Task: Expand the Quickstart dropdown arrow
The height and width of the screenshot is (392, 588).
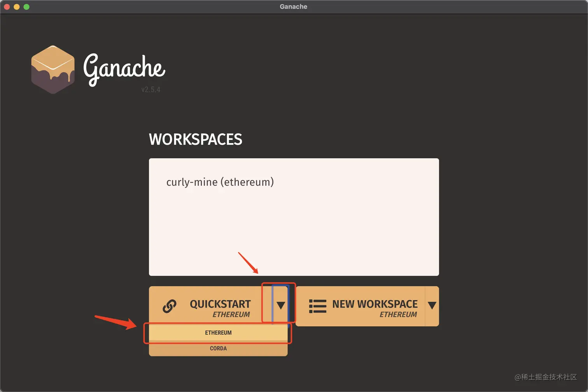Action: coord(280,305)
